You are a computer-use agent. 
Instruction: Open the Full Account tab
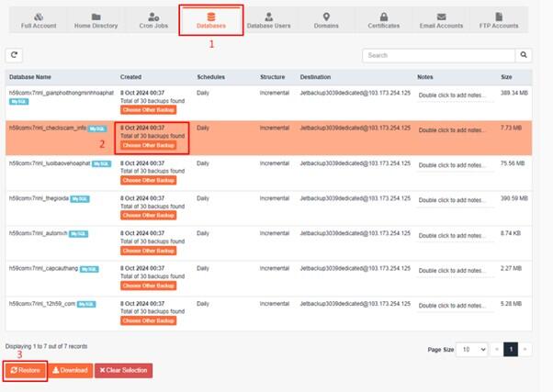(39, 20)
